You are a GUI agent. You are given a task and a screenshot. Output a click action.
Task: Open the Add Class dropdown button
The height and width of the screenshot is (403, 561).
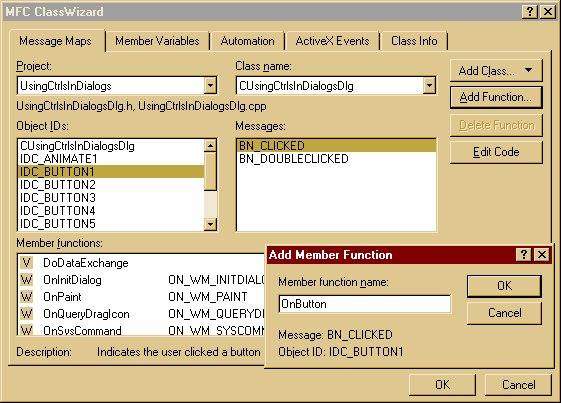pos(496,71)
